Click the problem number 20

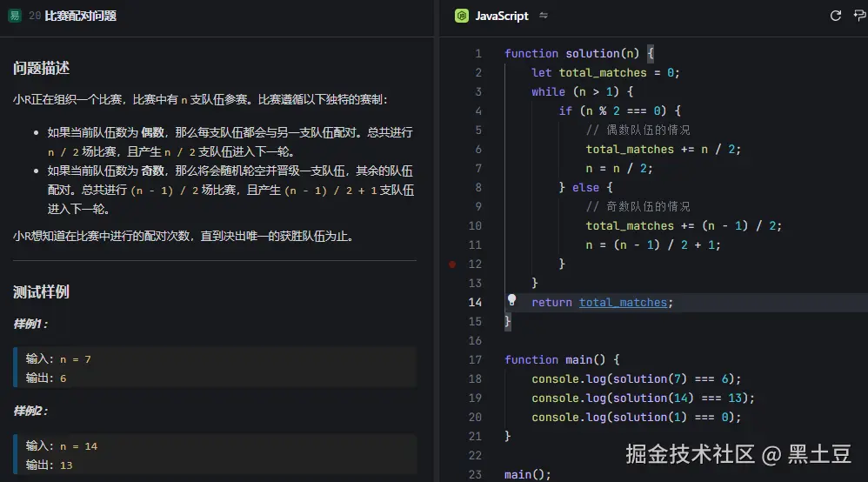click(x=34, y=16)
